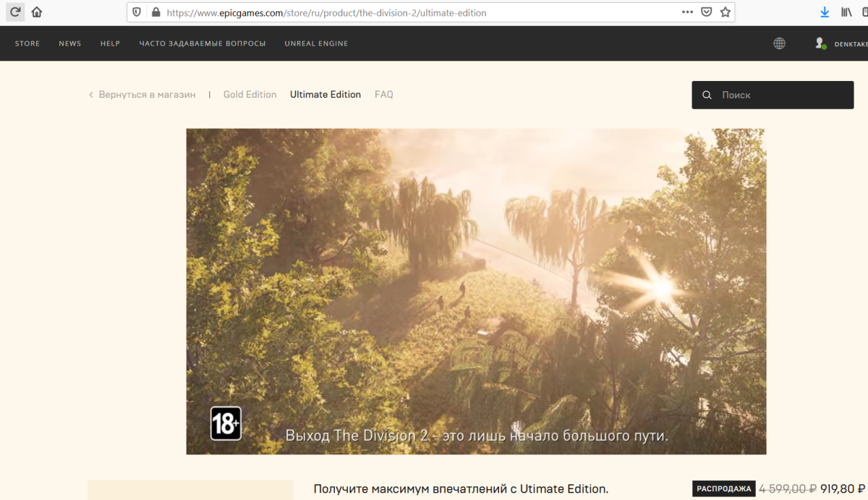868x500 pixels.
Task: Open the DENKTAKE account profile icon
Action: tap(820, 43)
